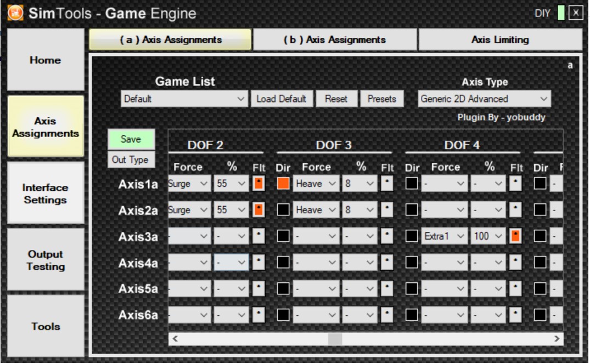Click the "Plugin By - yobuddy" text
This screenshot has width=590, height=364.
[x=501, y=117]
